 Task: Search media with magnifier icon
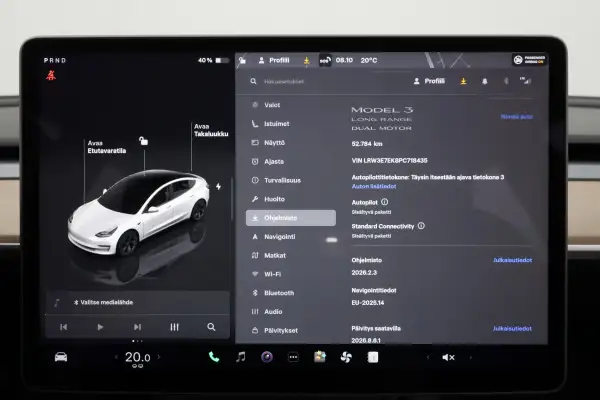point(211,327)
